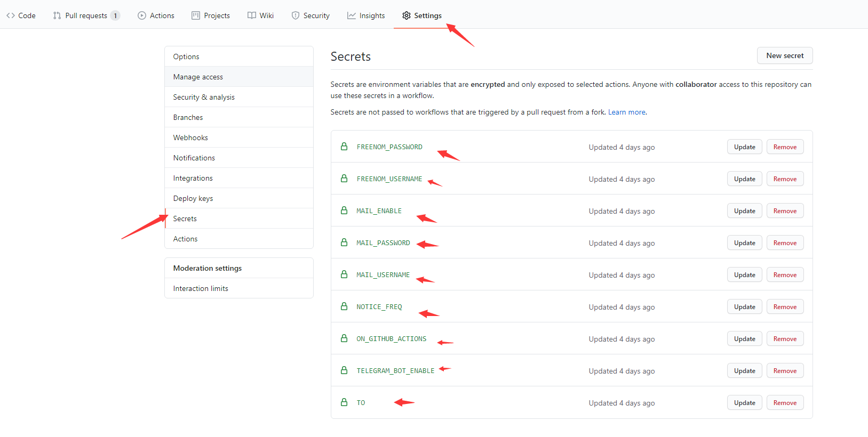The width and height of the screenshot is (868, 437).
Task: Open Deploy keys settings
Action: click(193, 198)
